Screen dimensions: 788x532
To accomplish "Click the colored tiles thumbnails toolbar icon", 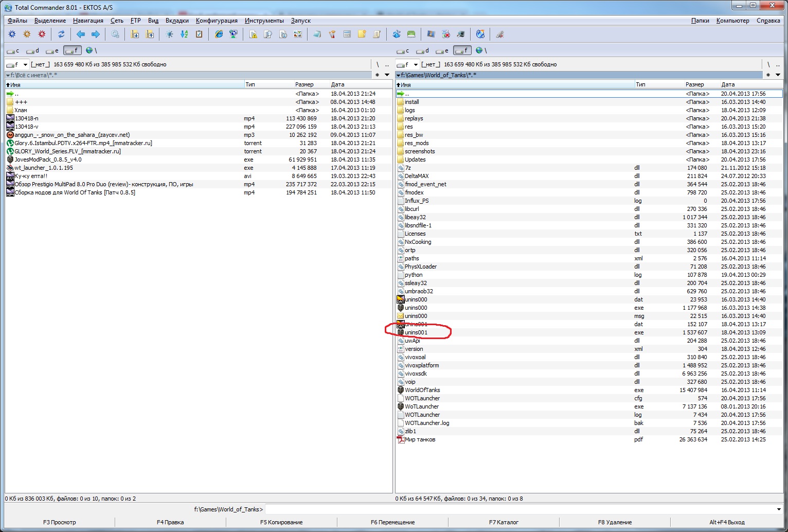I will click(x=298, y=34).
